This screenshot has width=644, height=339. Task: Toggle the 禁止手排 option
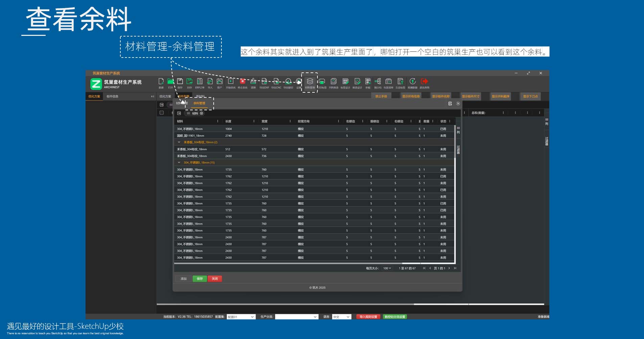click(x=381, y=96)
